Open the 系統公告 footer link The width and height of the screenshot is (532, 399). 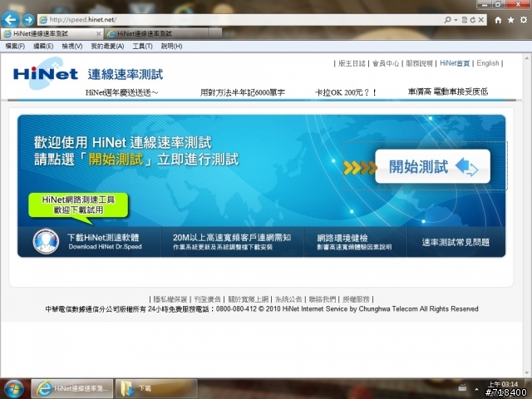[x=288, y=299]
